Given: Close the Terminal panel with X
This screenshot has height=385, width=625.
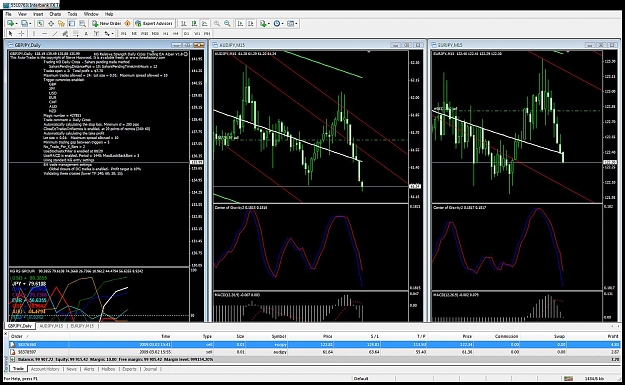Looking at the screenshot, I should pyautogui.click(x=5, y=334).
